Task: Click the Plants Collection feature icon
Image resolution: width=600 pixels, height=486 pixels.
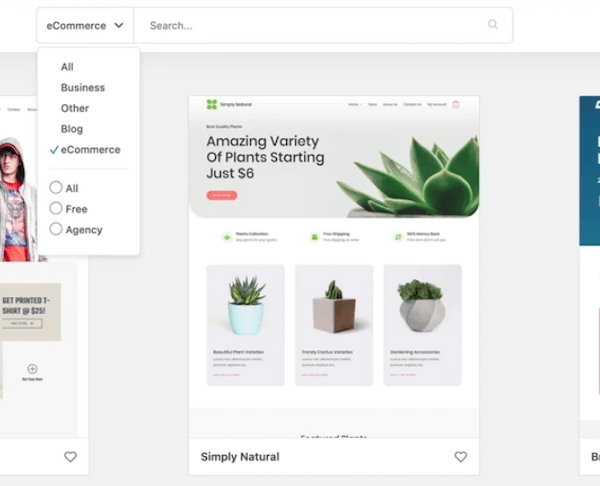Action: (227, 237)
